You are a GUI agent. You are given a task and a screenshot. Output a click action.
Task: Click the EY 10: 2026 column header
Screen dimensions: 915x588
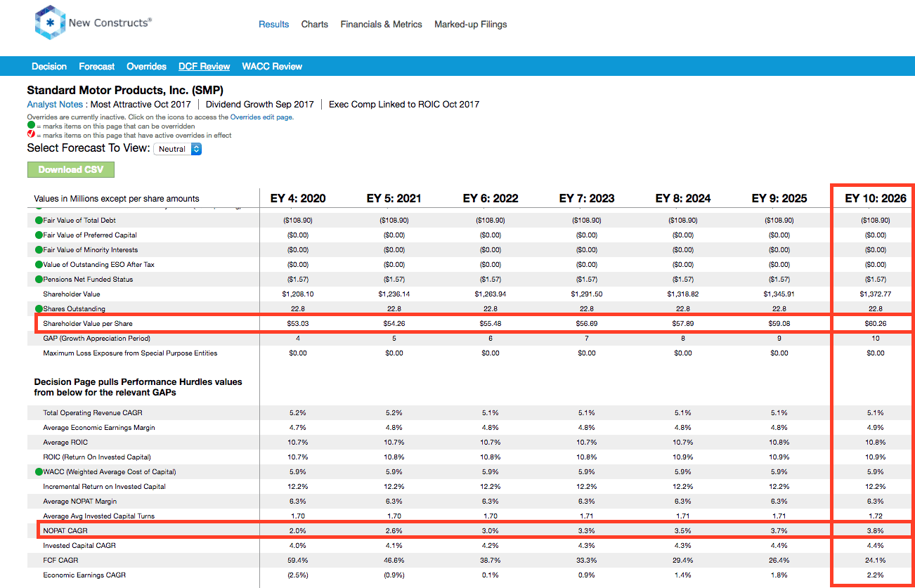[876, 199]
